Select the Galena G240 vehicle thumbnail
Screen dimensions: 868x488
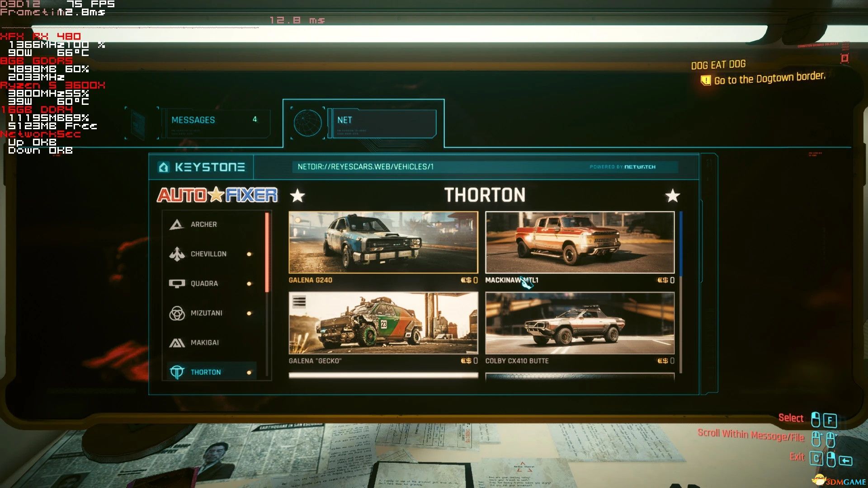(383, 242)
